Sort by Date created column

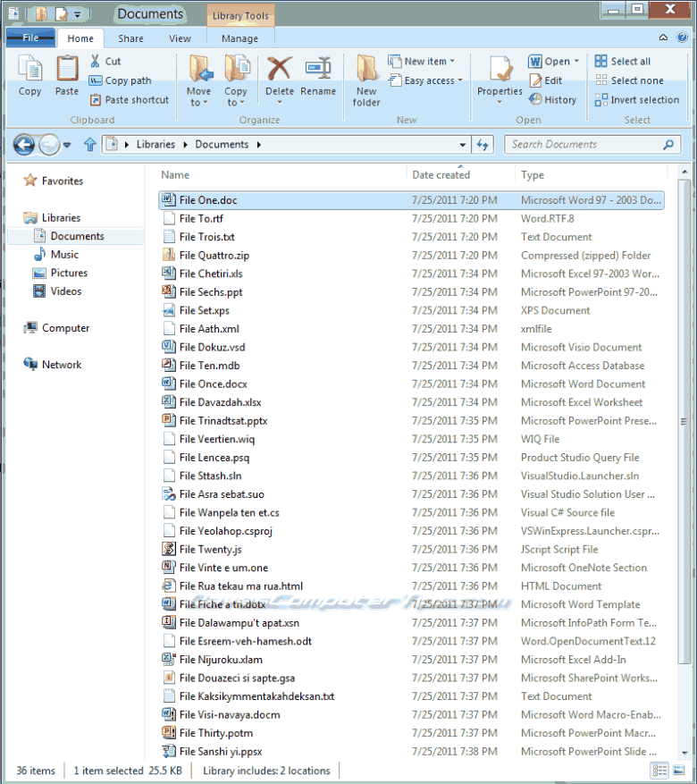pyautogui.click(x=441, y=175)
